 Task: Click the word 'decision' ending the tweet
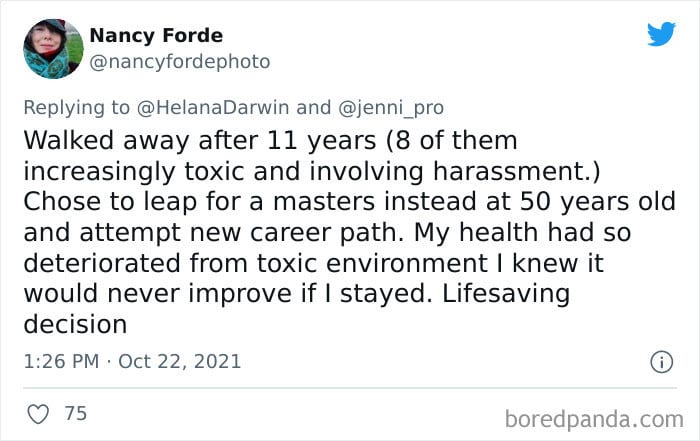75,324
